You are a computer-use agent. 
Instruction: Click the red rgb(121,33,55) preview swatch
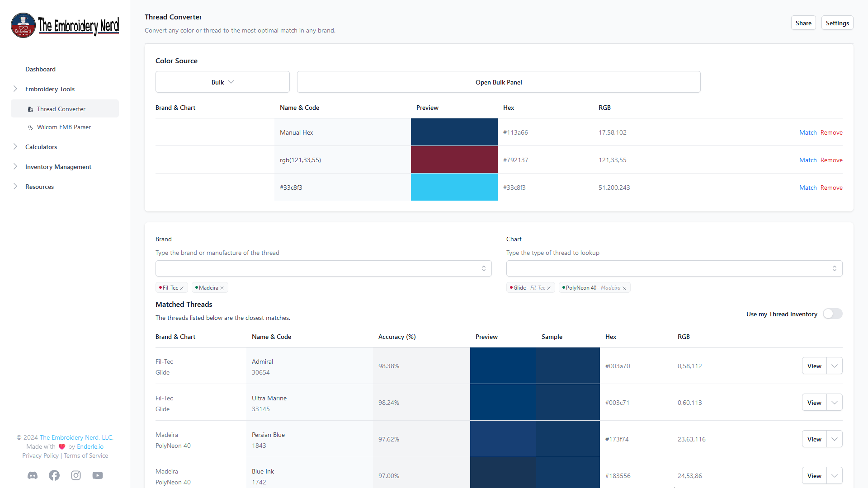[454, 160]
